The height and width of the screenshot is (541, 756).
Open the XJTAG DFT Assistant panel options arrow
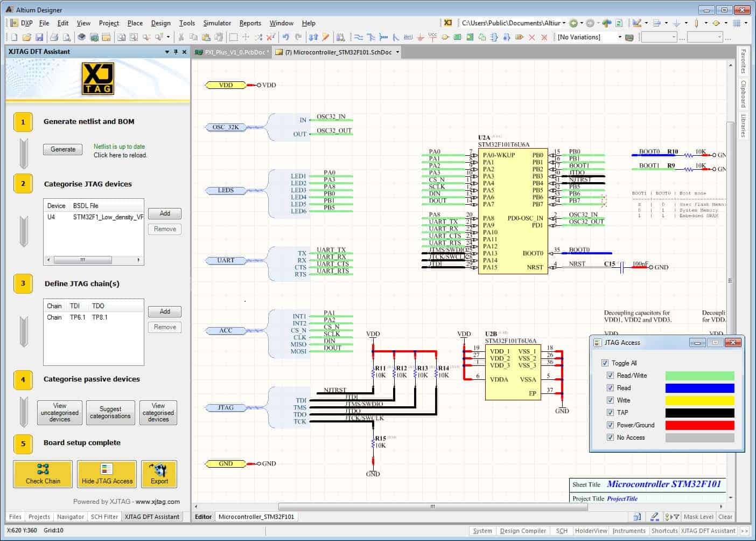(167, 52)
